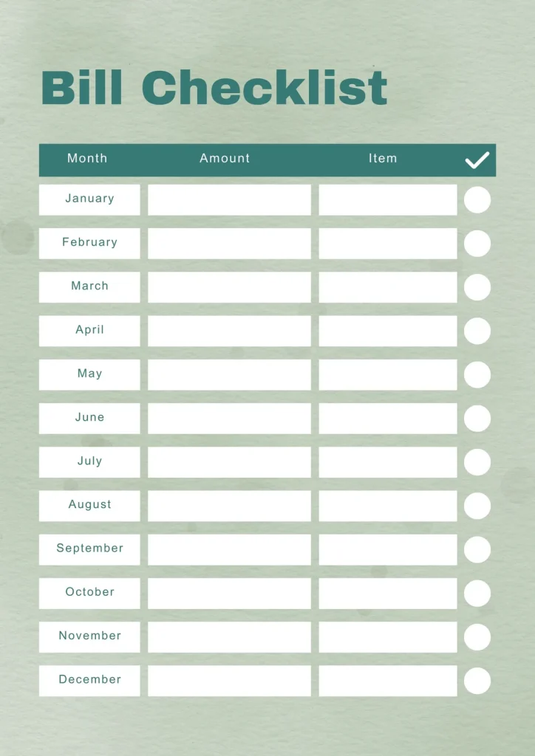Select the February Item field
535x756 pixels.
pyautogui.click(x=387, y=244)
